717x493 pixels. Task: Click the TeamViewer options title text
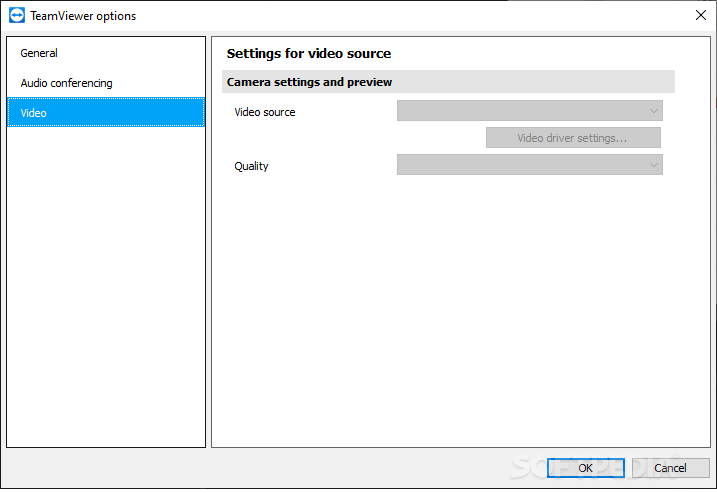click(83, 16)
